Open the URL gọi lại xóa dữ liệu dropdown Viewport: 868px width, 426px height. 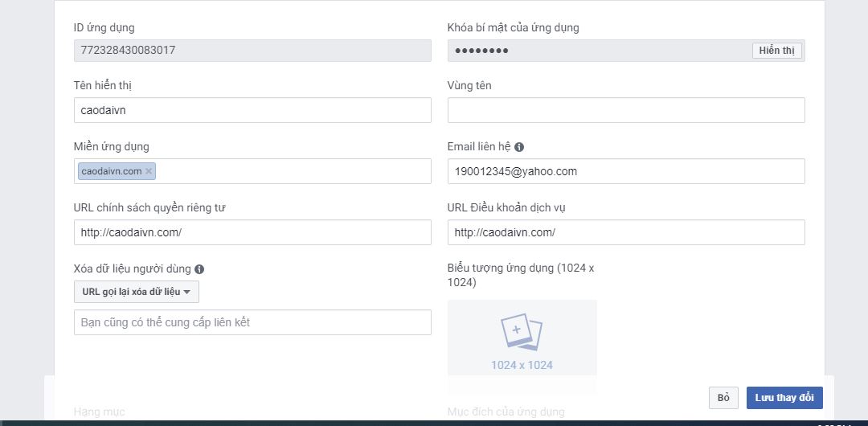click(136, 292)
